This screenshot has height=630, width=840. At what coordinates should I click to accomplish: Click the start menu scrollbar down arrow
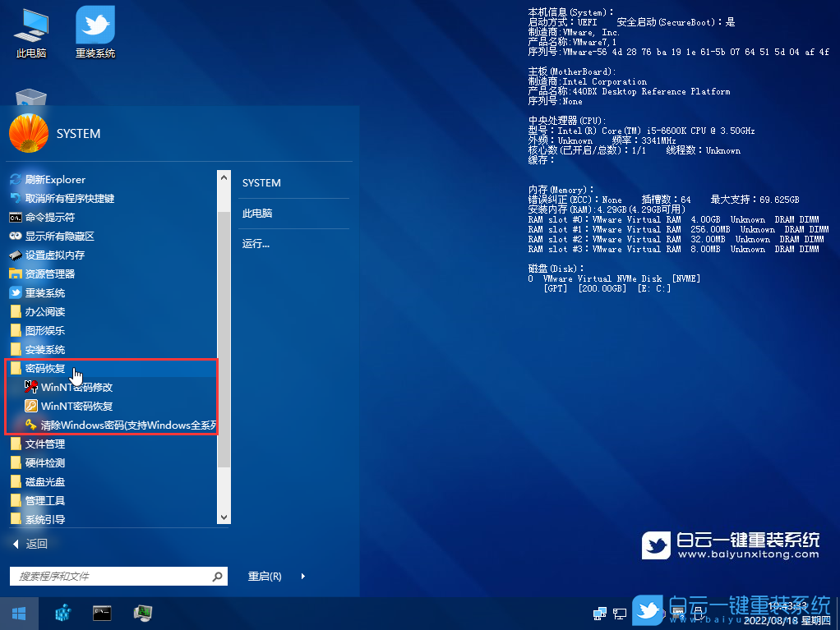224,517
